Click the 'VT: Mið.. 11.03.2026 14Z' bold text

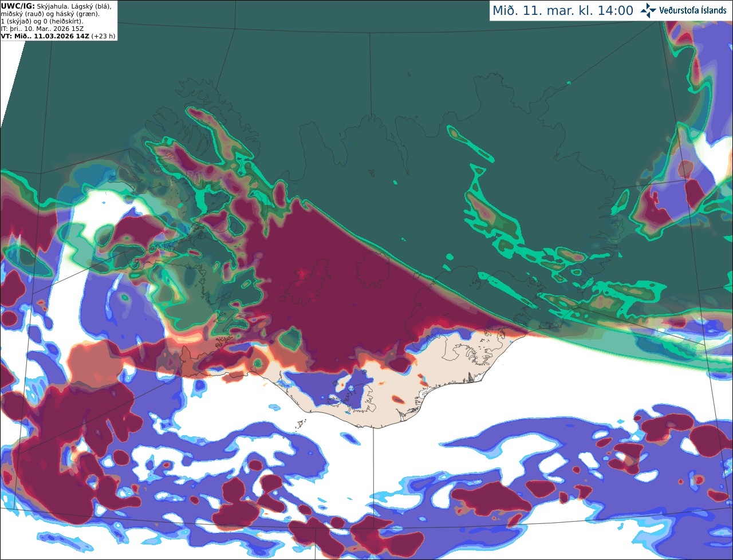45,36
